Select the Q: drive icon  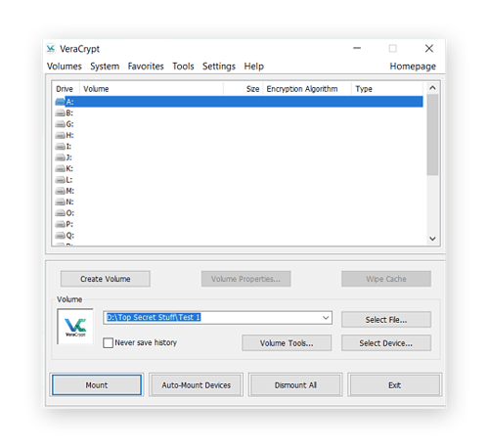60,235
